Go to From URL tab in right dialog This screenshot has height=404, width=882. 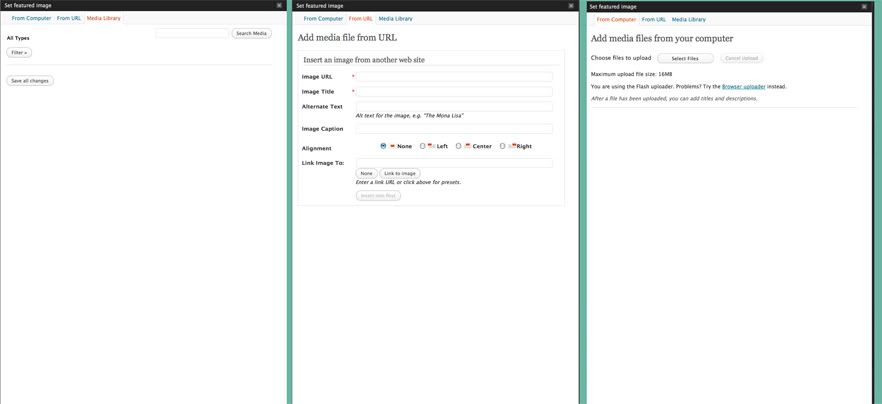click(654, 18)
